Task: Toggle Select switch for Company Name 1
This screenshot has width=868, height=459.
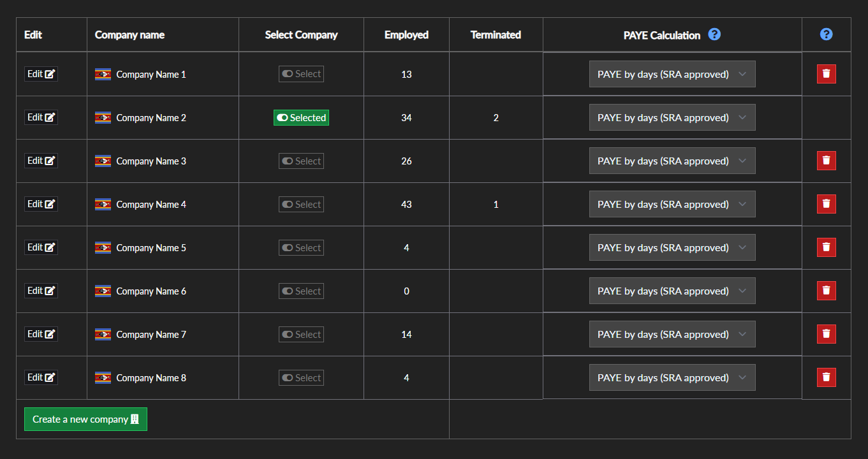Action: point(301,74)
